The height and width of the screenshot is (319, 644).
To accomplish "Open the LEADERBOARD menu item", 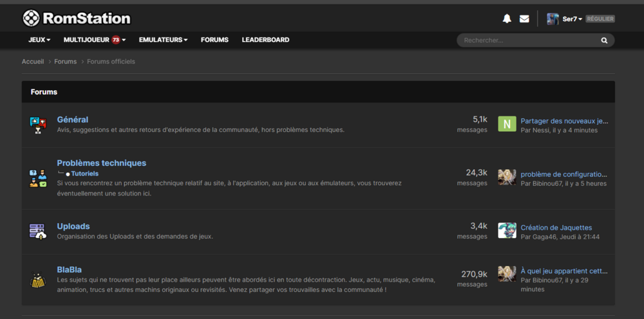I will click(265, 40).
